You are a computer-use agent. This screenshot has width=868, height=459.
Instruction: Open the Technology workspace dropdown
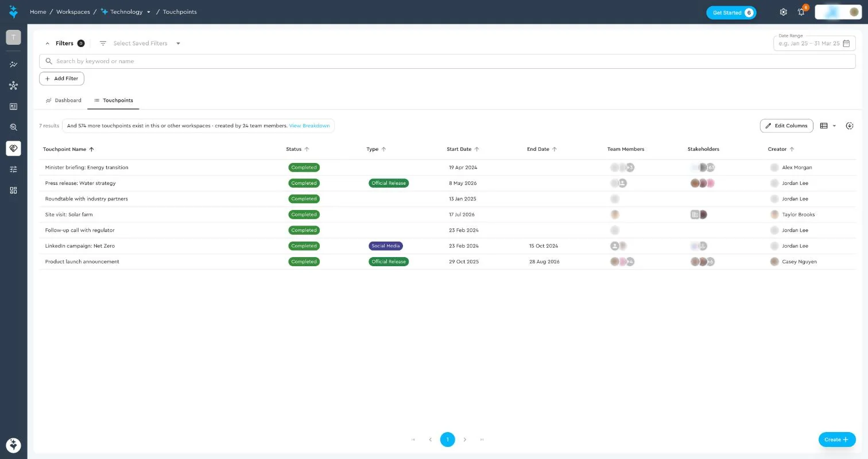tap(149, 12)
